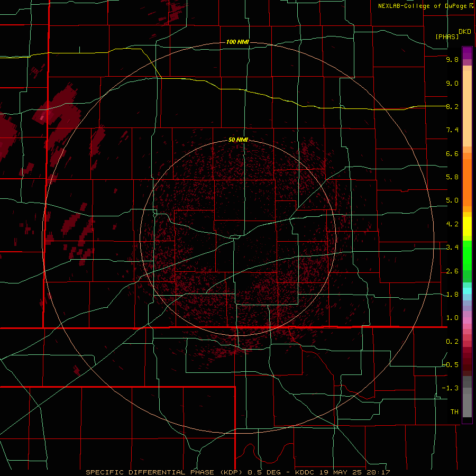Click the DKD units label above the scale
Screen dimensions: 476x476
pyautogui.click(x=464, y=32)
